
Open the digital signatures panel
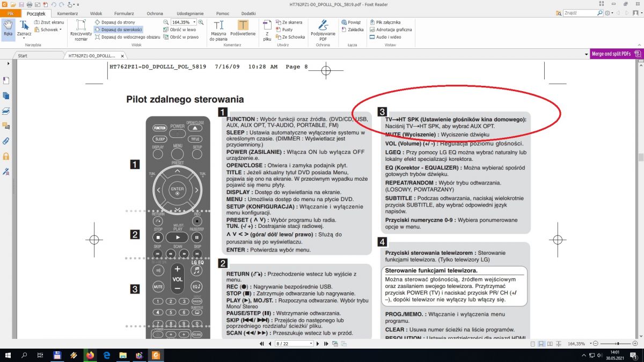(6, 172)
